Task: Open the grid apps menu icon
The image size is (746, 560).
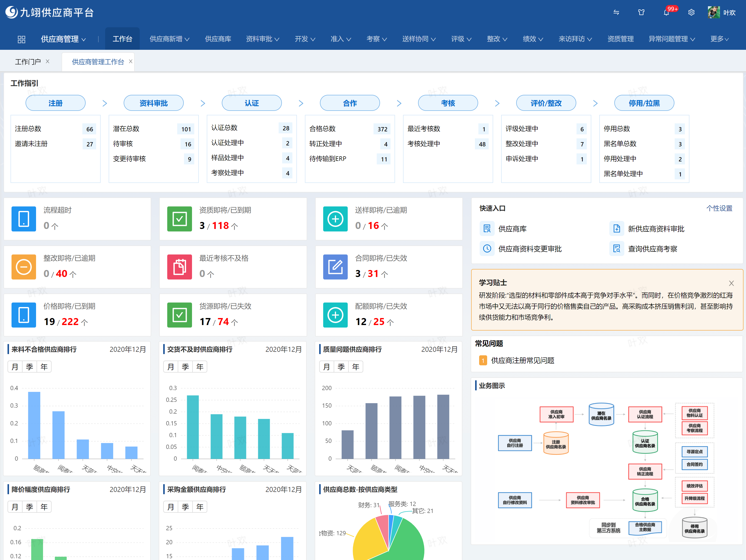Action: [21, 40]
